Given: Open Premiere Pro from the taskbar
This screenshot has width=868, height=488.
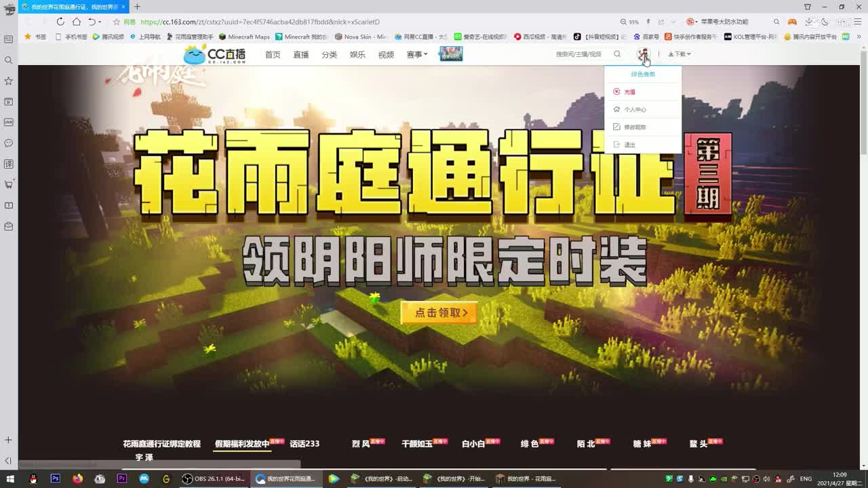Looking at the screenshot, I should [x=121, y=479].
